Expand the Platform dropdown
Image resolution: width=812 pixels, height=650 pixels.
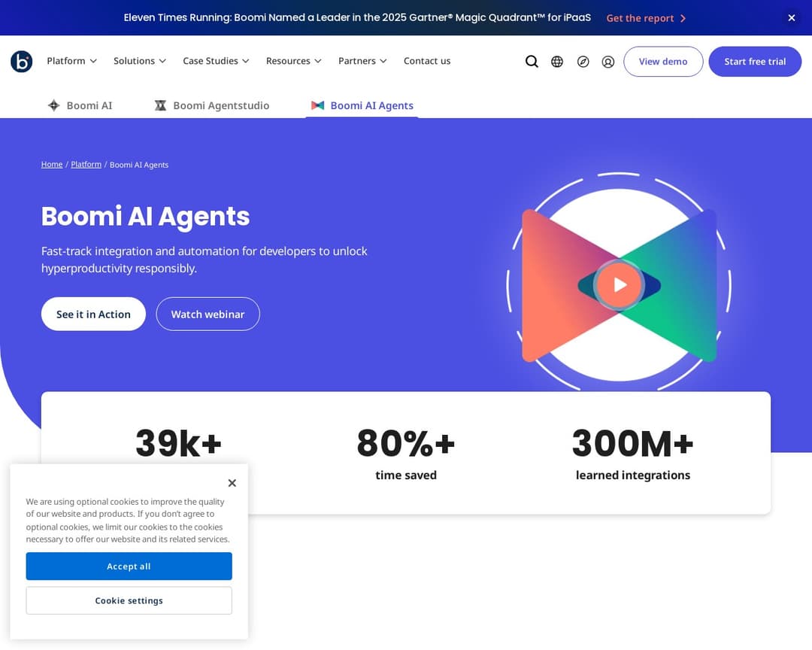pos(71,61)
